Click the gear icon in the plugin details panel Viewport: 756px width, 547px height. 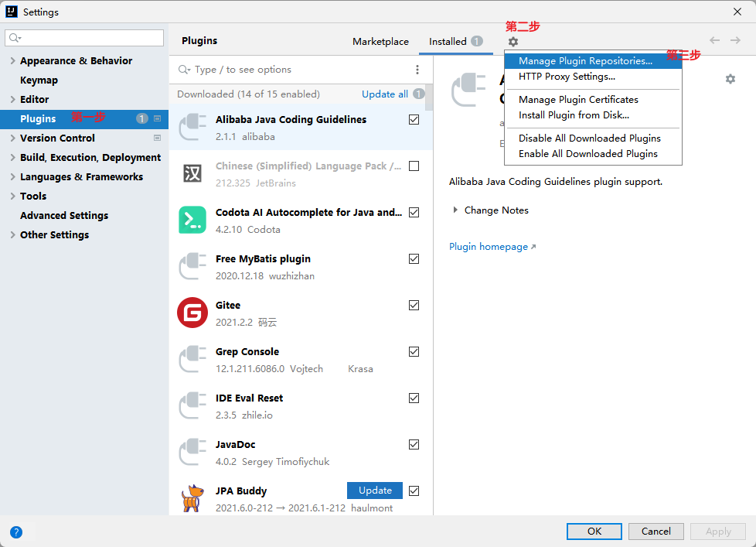point(730,79)
